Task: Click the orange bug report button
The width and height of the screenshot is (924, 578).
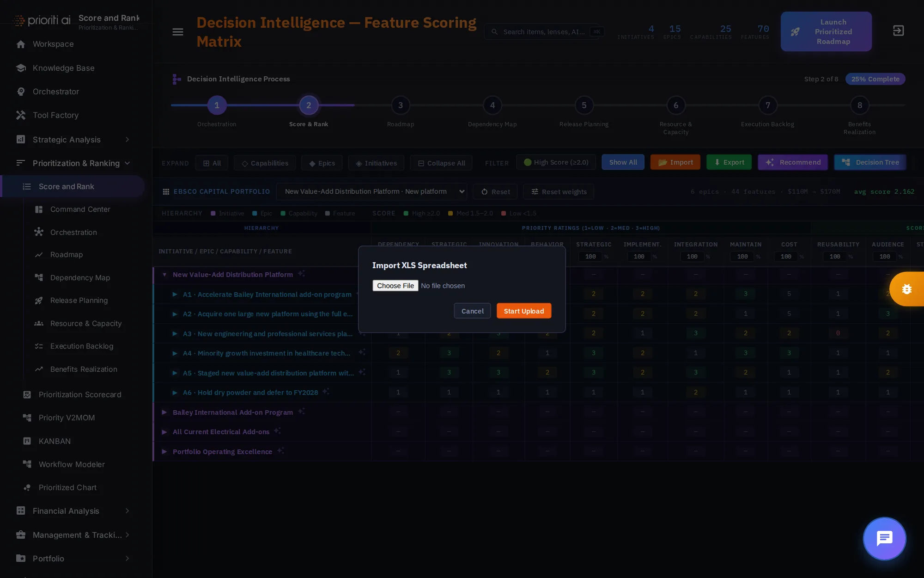Action: [x=906, y=289]
